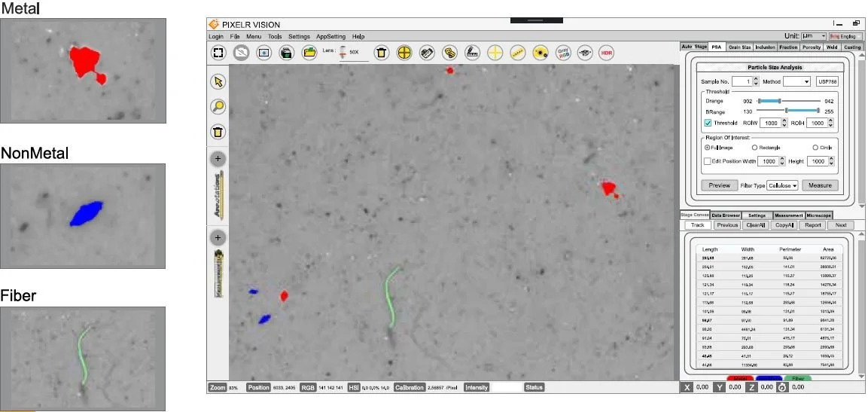The height and width of the screenshot is (412, 868).
Task: Click the live view monitor icon
Action: point(264,53)
